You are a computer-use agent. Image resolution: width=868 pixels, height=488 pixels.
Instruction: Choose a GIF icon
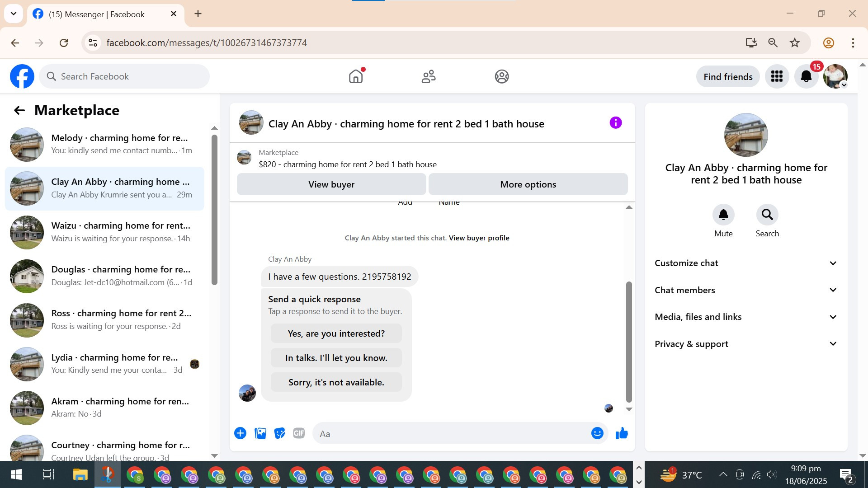click(299, 433)
